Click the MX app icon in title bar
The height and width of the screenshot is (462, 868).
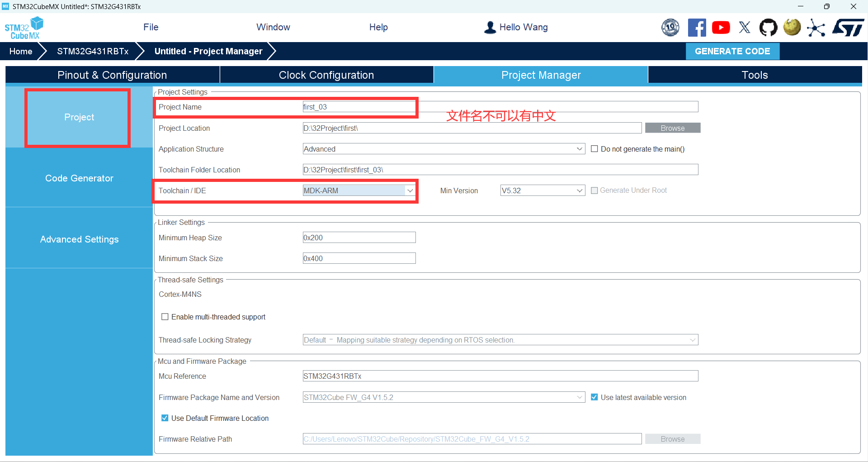point(5,6)
